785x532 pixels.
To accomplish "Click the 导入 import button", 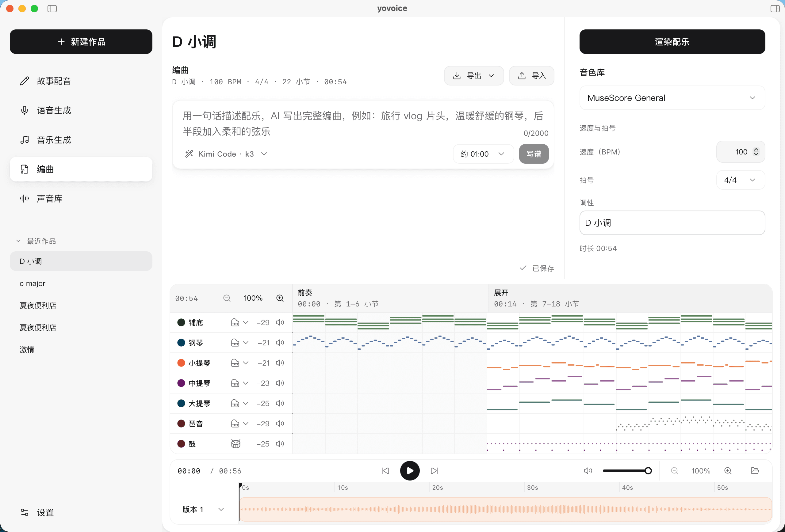I will [532, 76].
